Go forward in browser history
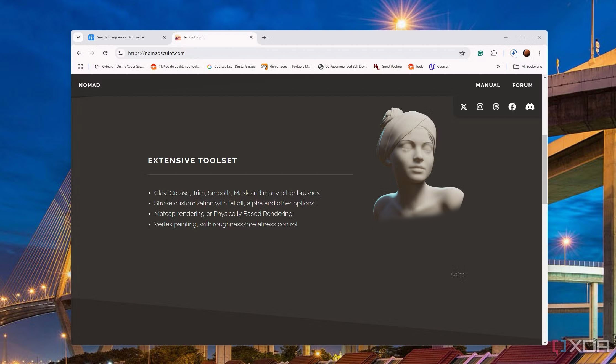 92,53
